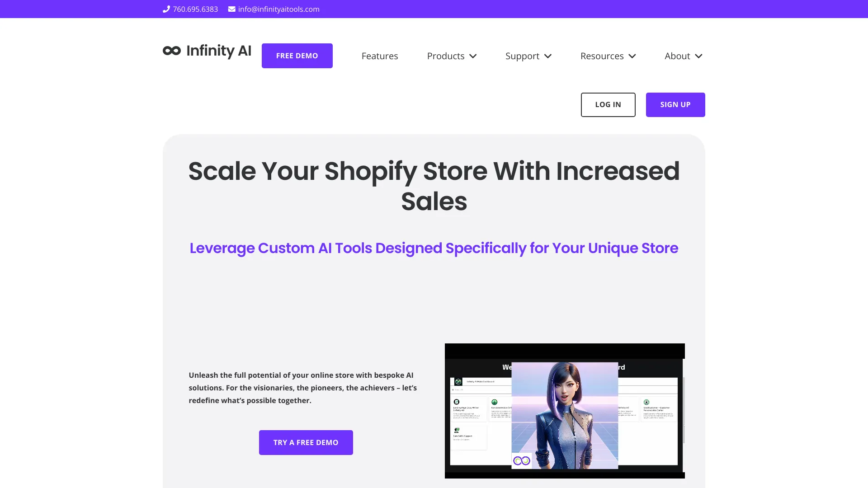Open the About navigation menu
This screenshot has width=868, height=488.
pos(684,56)
